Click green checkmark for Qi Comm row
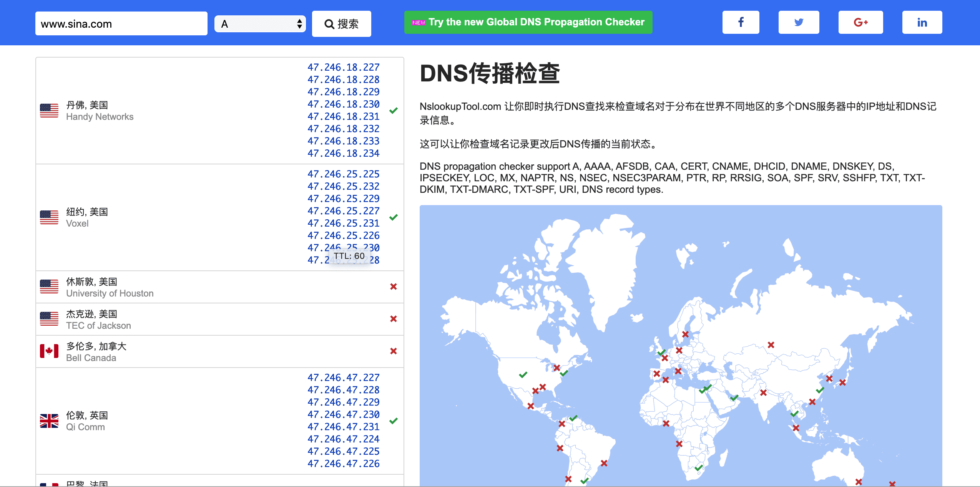This screenshot has width=980, height=487. [393, 421]
